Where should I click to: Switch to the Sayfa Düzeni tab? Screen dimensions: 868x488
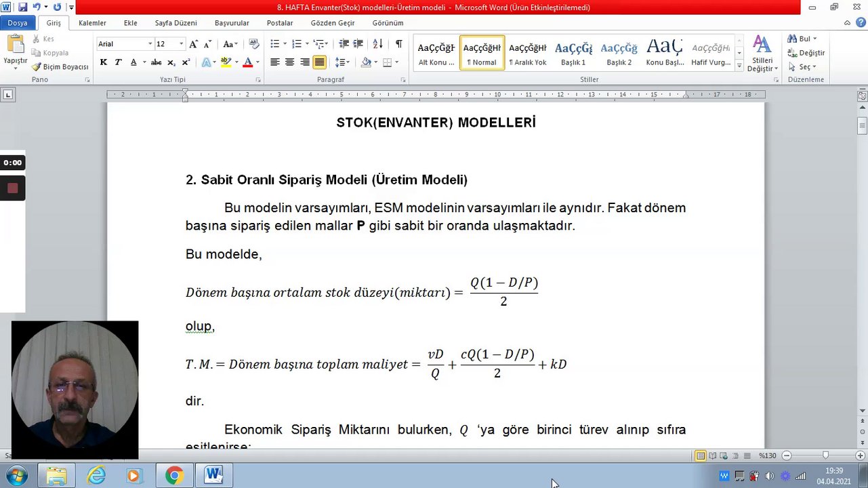[x=175, y=23]
